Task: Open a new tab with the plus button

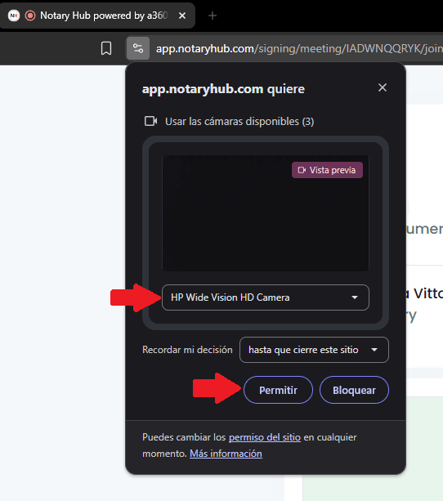Action: (212, 16)
